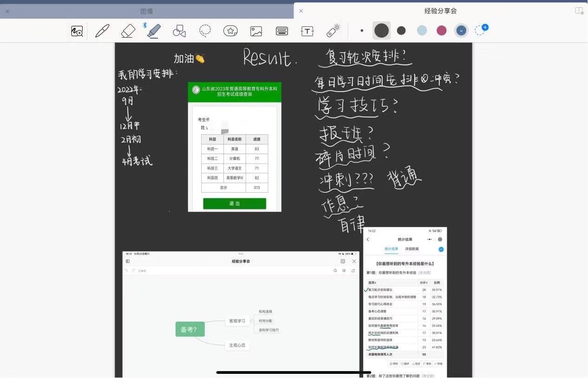Select the Eraser tool
Screen dimensions: 588x378
pyautogui.click(x=128, y=31)
